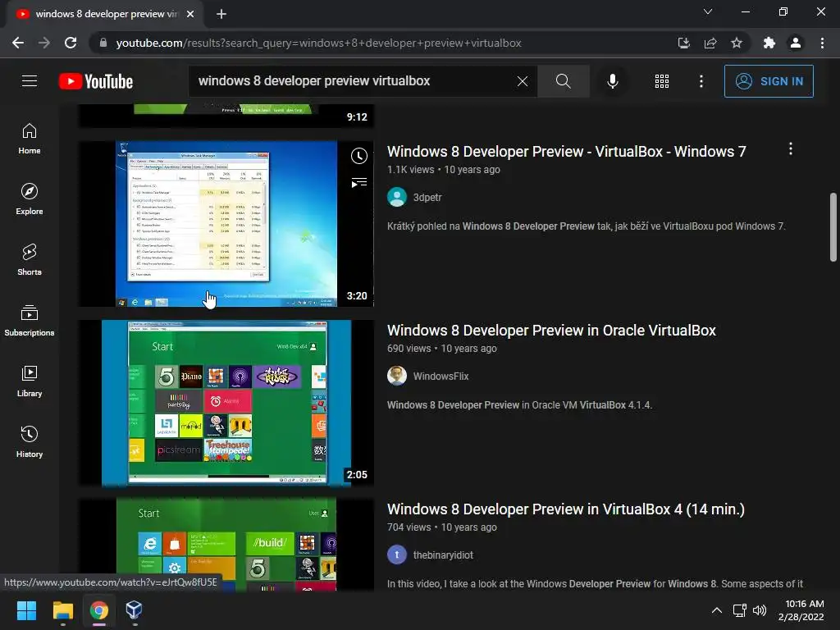Open VirtualBox from the taskbar

tap(134, 610)
